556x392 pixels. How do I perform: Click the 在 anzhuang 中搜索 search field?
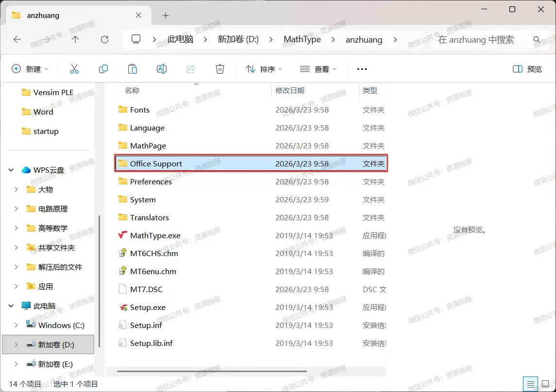pyautogui.click(x=476, y=40)
